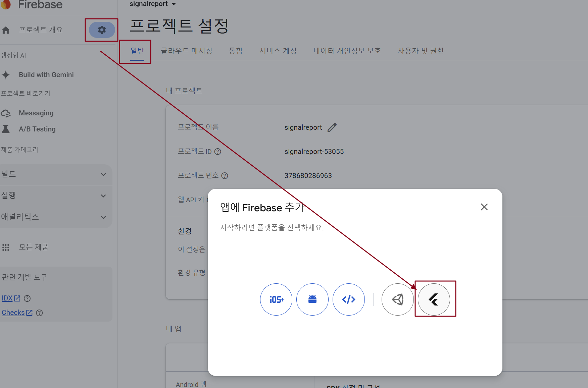Click help icon next to IDX link
588x388 pixels.
click(x=28, y=298)
